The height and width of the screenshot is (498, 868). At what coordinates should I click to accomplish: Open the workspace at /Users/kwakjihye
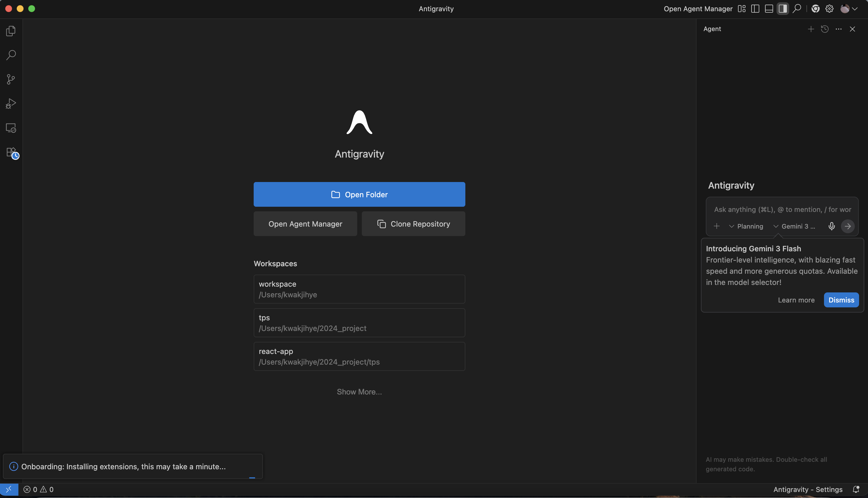tap(359, 289)
